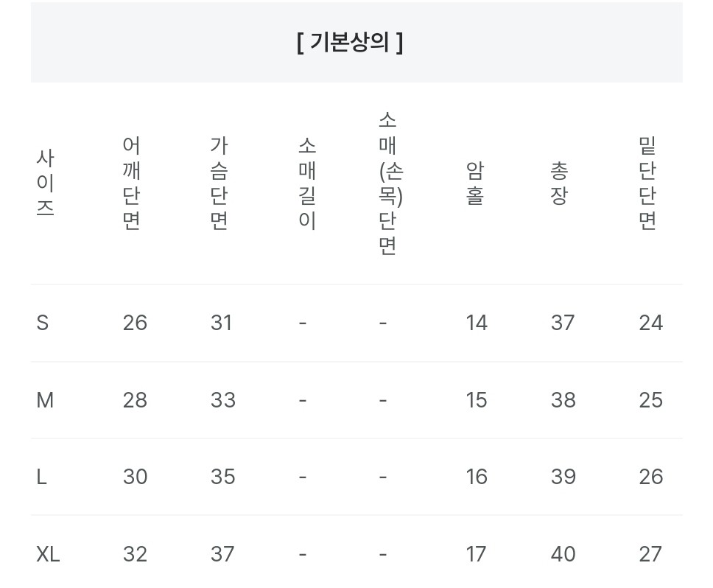Select the 사이즈 column header
Screen dimensions: 713x588
(x=45, y=183)
